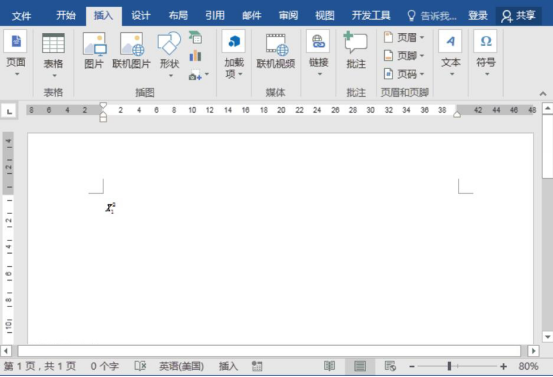Open Online Pictures (联机图片)
The image size is (553, 377).
[x=132, y=50]
